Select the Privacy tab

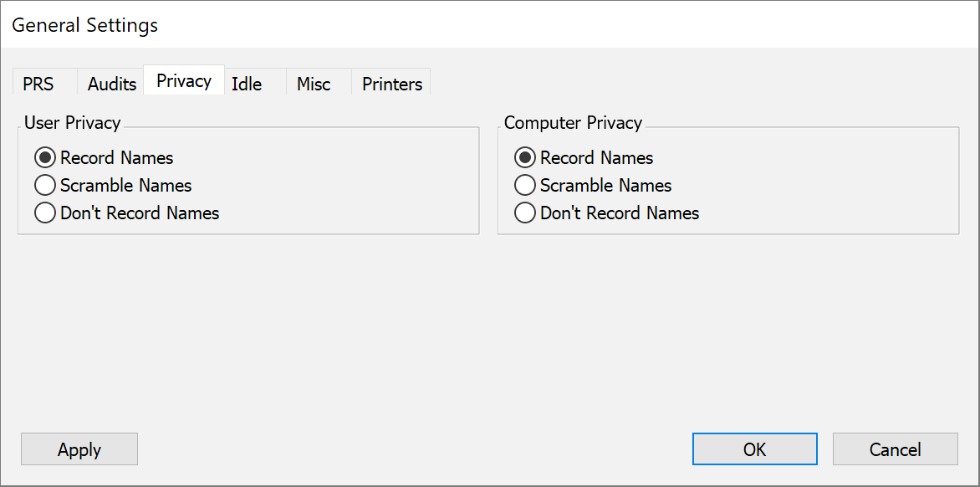183,81
